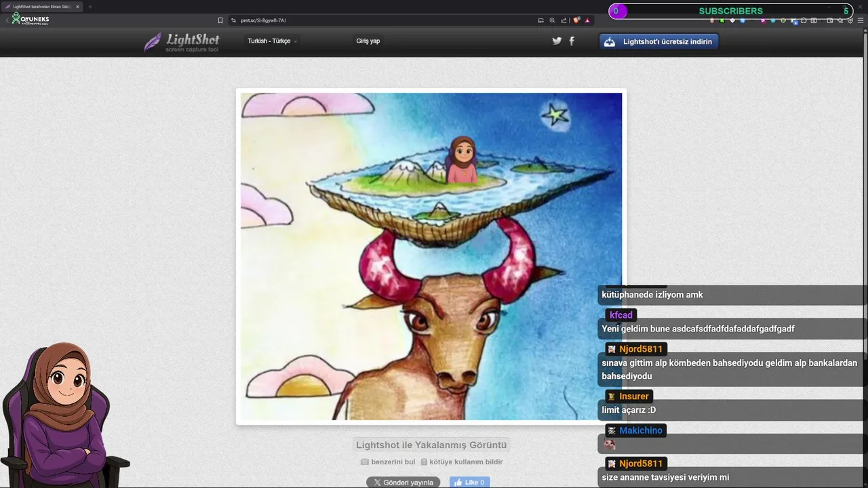Image resolution: width=868 pixels, height=488 pixels.
Task: Open the extensions puzzle icon
Action: [x=804, y=20]
